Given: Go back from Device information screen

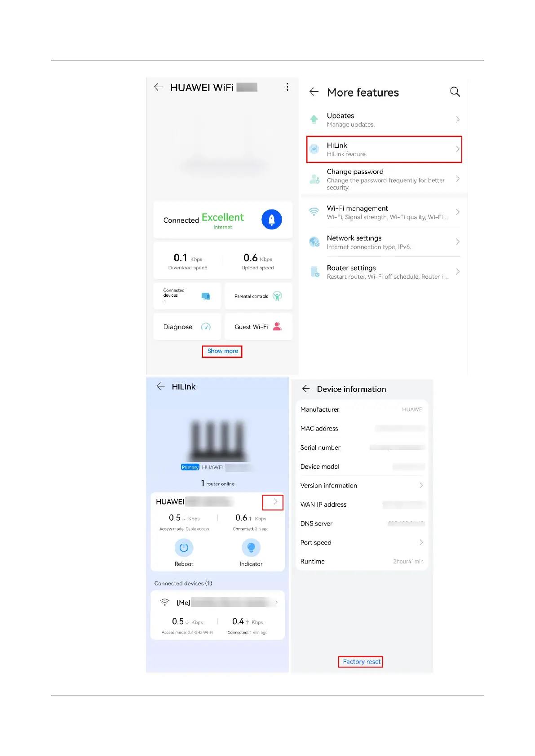Looking at the screenshot, I should coord(306,389).
